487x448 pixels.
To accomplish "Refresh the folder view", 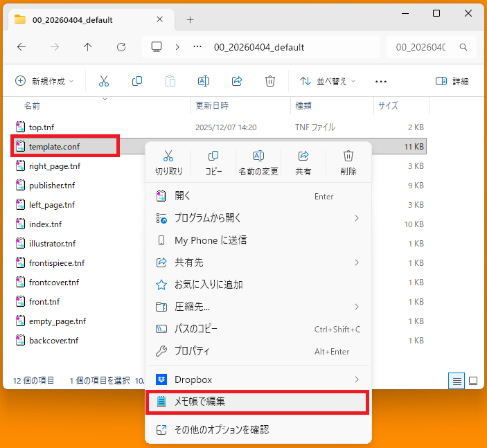I will pos(121,47).
